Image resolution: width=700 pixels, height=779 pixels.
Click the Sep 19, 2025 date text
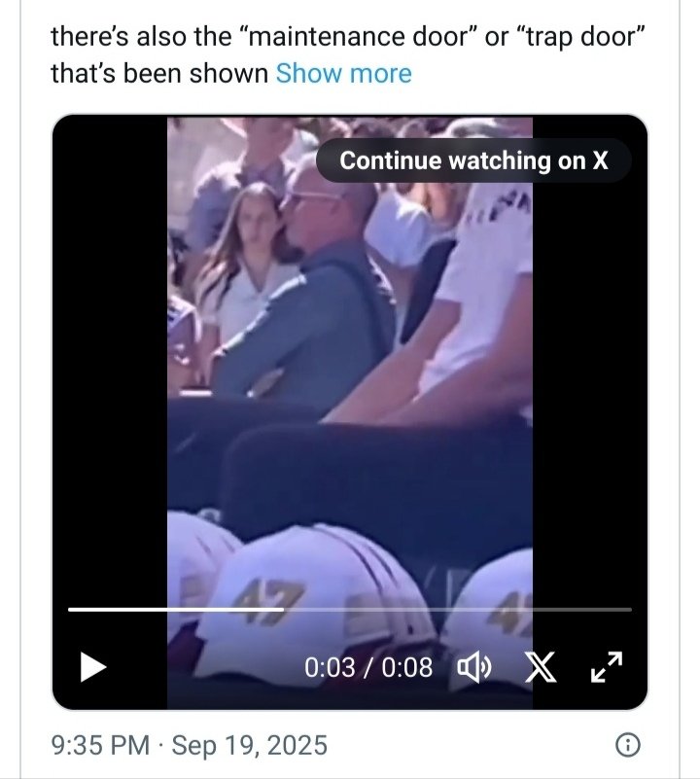(x=249, y=746)
